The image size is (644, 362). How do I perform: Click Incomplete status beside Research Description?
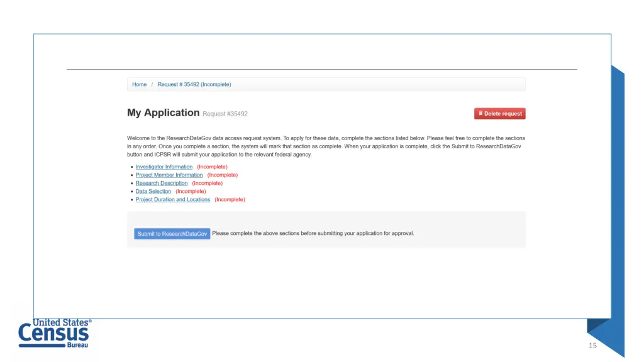point(208,184)
